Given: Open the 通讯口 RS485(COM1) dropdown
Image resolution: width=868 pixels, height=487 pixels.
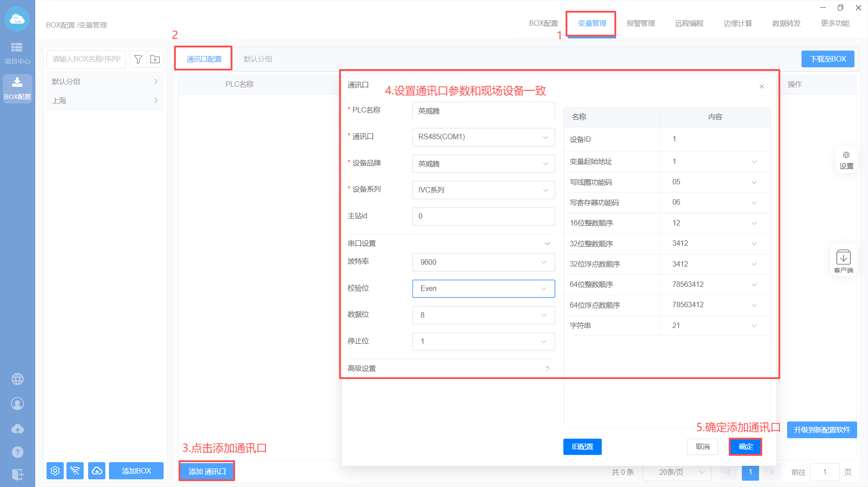Looking at the screenshot, I should [x=483, y=137].
